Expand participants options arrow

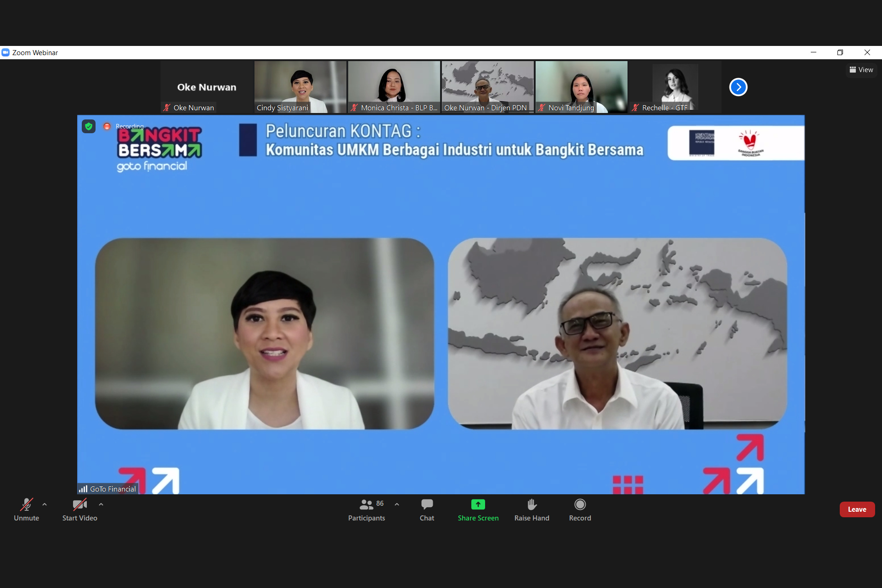pos(397,504)
